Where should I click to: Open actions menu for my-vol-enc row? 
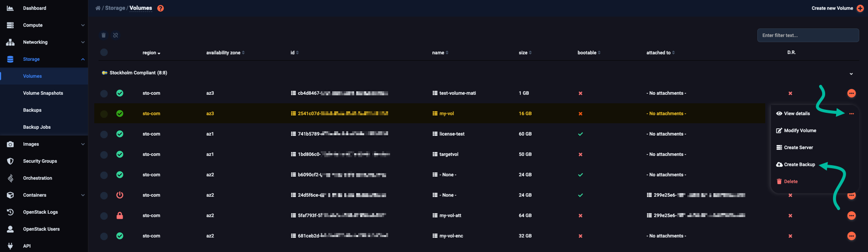[x=852, y=236]
